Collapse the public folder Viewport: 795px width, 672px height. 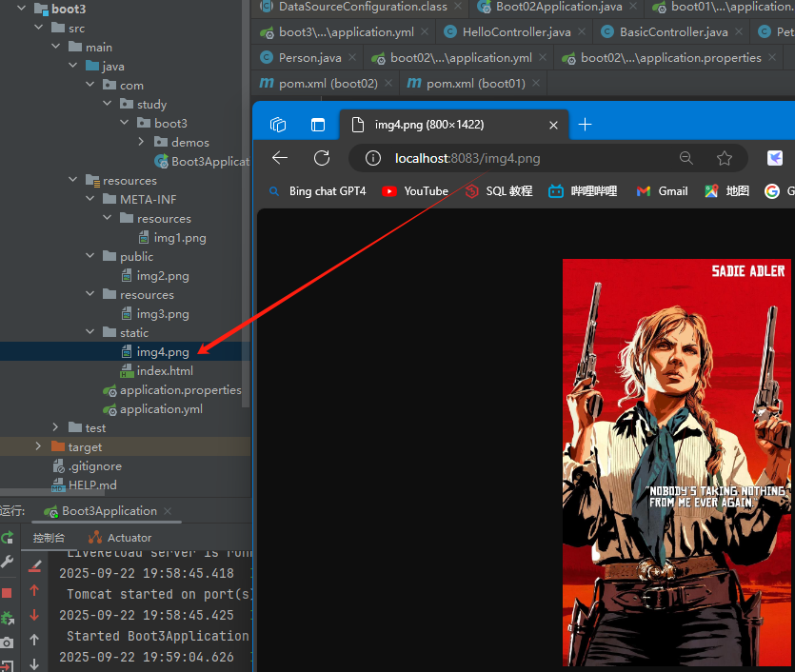(x=90, y=256)
